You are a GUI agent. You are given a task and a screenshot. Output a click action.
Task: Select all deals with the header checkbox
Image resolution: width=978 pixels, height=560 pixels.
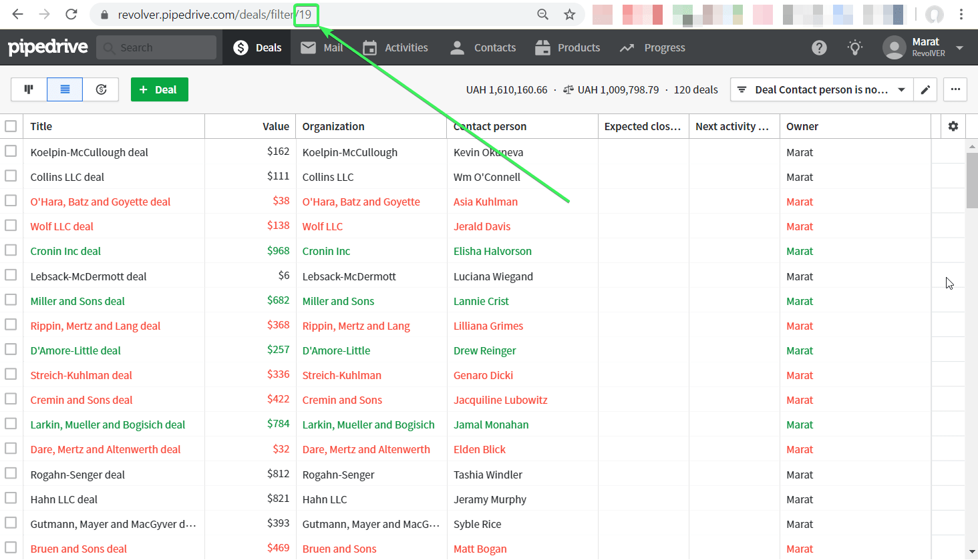coord(11,125)
